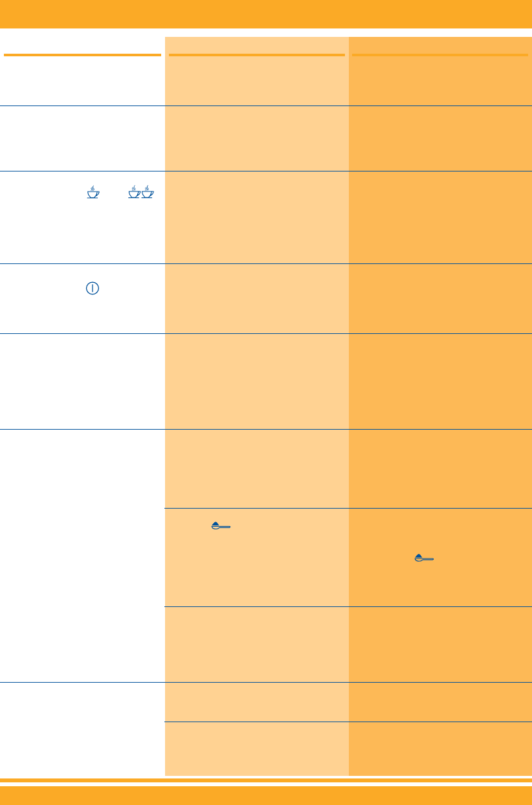This screenshot has width=532, height=805.
Task: Click the thin orange stripe above the footer
Action: click(x=266, y=780)
